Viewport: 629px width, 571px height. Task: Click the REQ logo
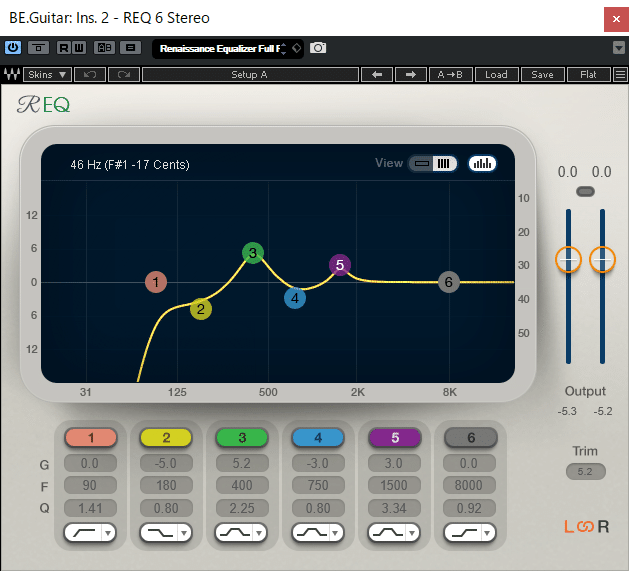click(x=44, y=105)
